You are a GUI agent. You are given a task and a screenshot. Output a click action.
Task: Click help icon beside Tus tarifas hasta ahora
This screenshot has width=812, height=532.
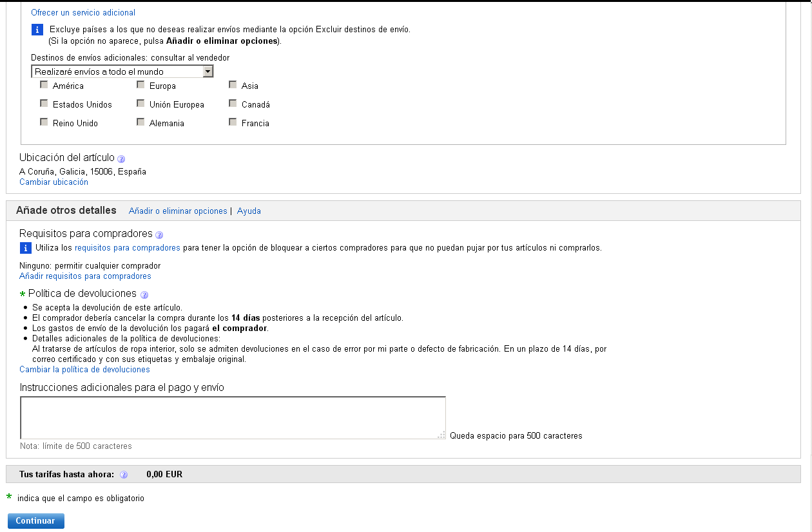click(x=124, y=475)
